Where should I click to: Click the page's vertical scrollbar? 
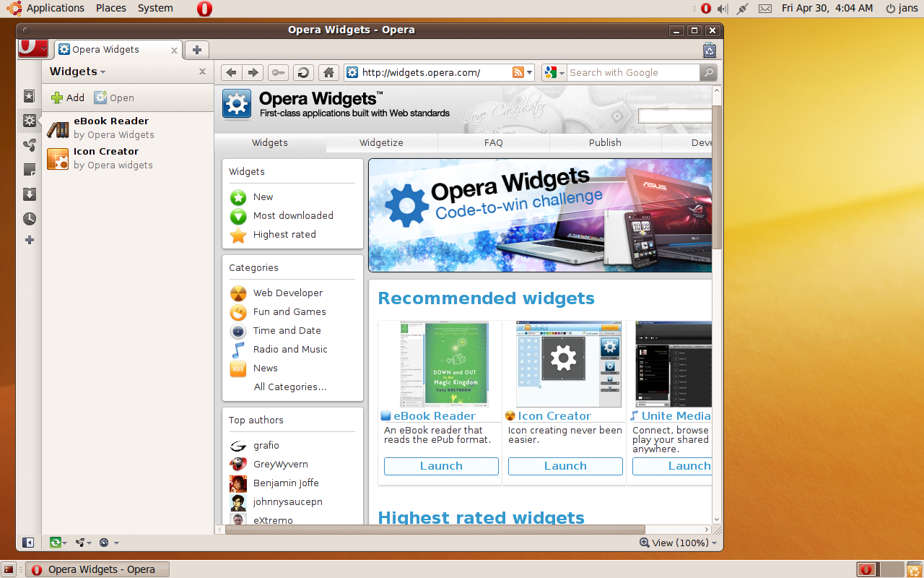[x=717, y=177]
